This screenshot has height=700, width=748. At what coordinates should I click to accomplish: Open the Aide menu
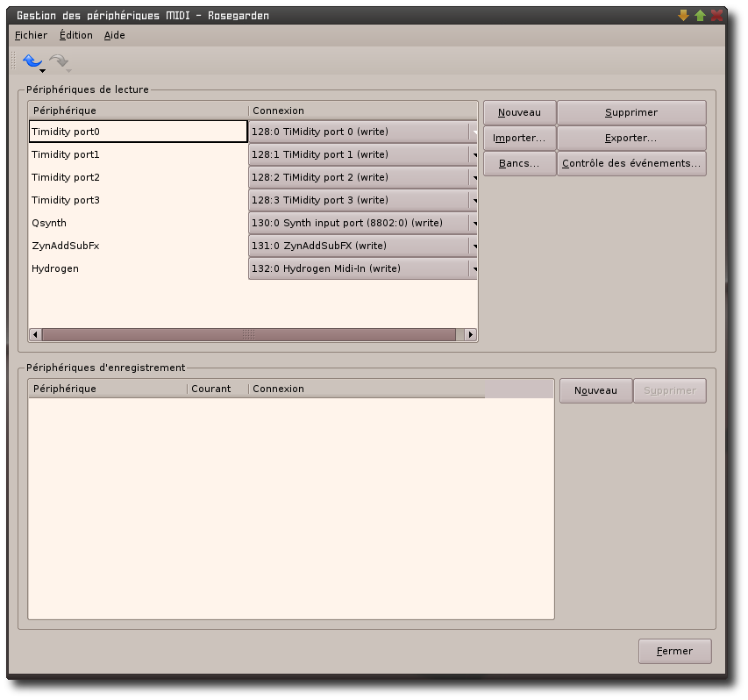click(x=115, y=35)
